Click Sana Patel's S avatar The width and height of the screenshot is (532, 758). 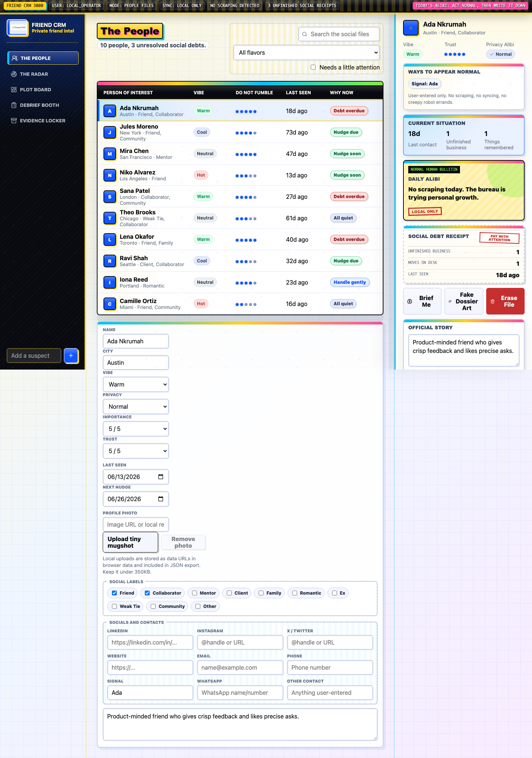(x=110, y=197)
